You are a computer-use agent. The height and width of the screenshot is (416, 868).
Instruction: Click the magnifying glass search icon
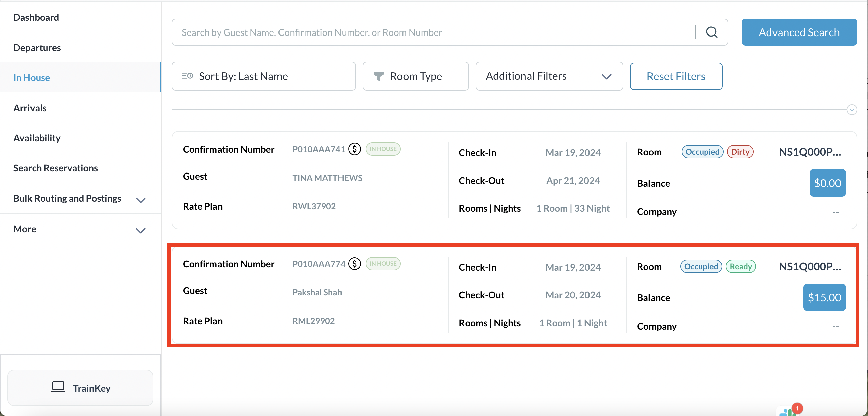pos(711,32)
